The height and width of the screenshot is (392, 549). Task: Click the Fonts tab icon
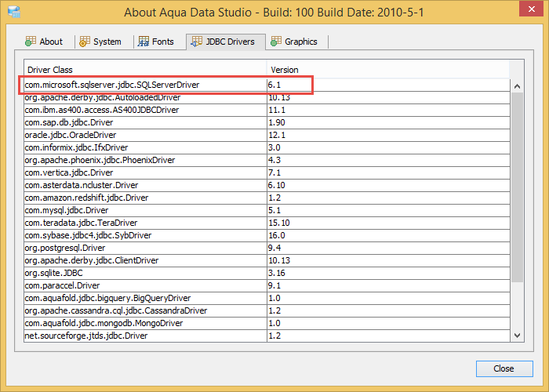[144, 42]
